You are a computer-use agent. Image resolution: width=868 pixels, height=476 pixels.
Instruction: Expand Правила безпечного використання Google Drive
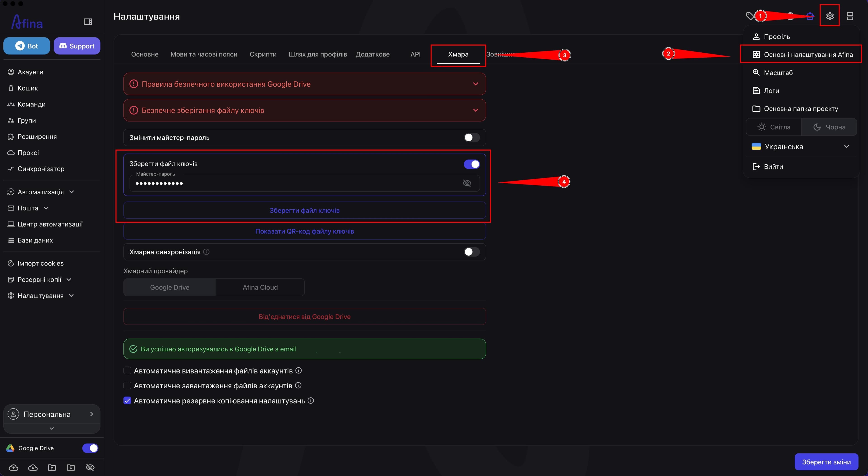304,84
